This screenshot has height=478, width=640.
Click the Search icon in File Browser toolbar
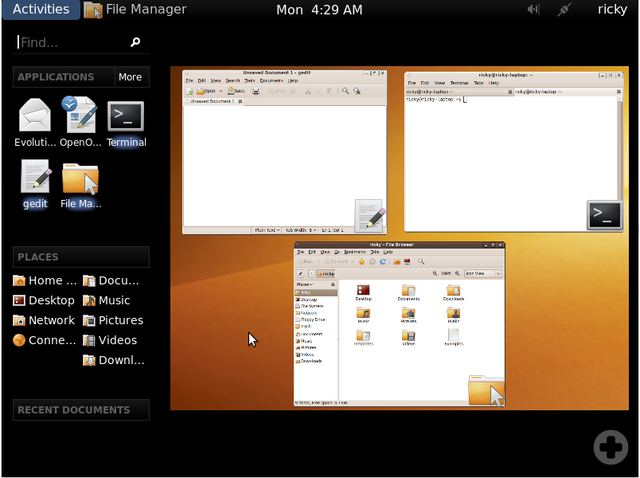(x=421, y=262)
